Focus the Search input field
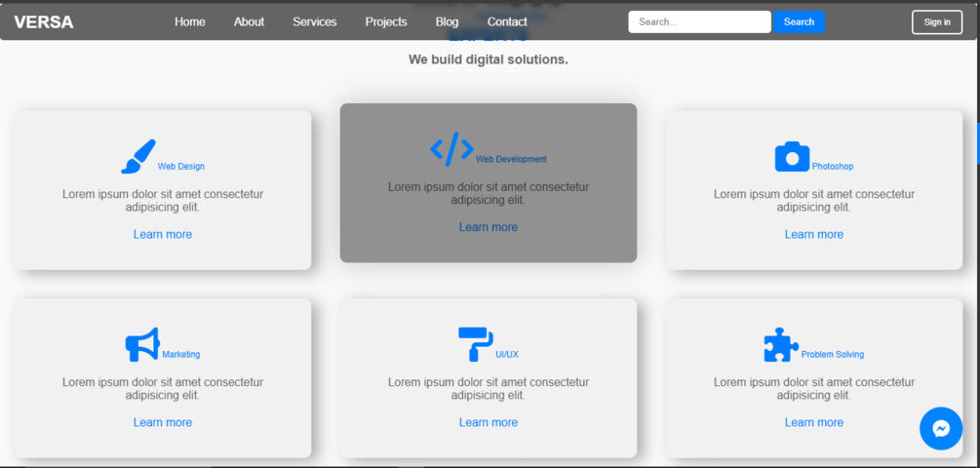This screenshot has width=980, height=468. 699,21
